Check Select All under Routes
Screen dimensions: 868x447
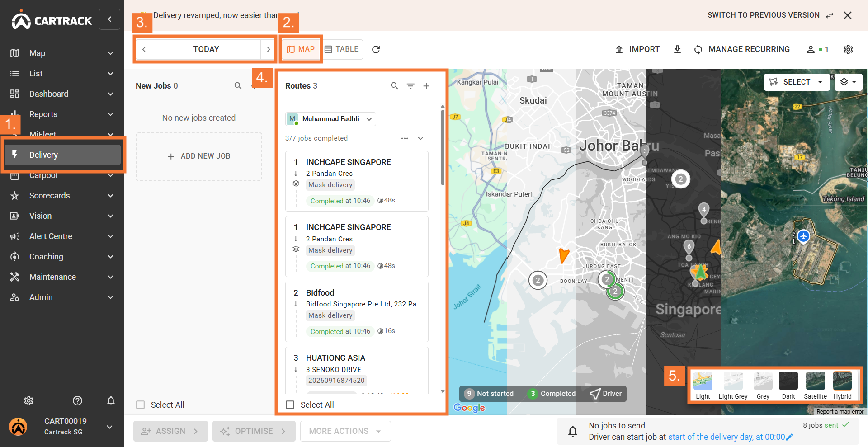(x=290, y=405)
